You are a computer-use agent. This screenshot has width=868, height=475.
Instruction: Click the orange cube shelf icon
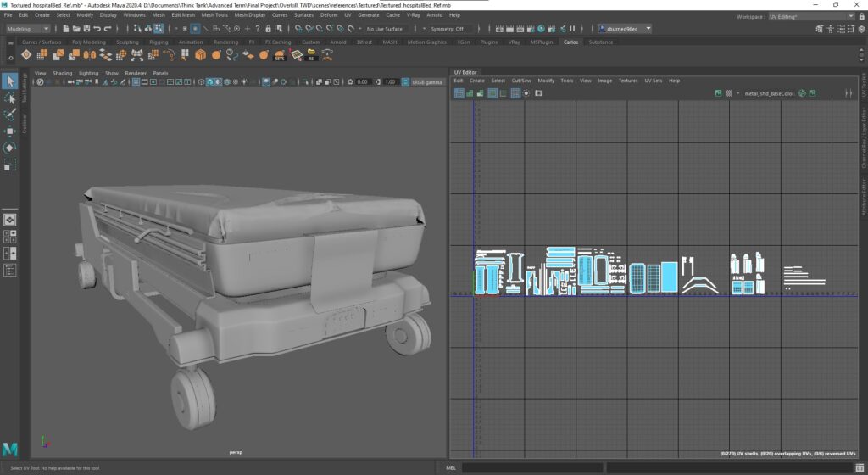(x=200, y=54)
